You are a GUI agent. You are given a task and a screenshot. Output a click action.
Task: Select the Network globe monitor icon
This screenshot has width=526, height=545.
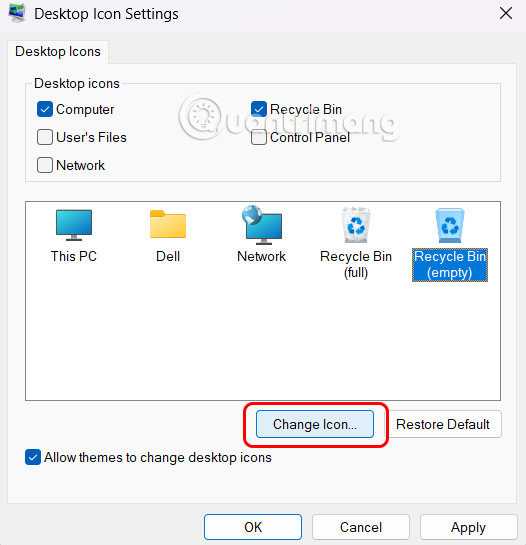(262, 225)
